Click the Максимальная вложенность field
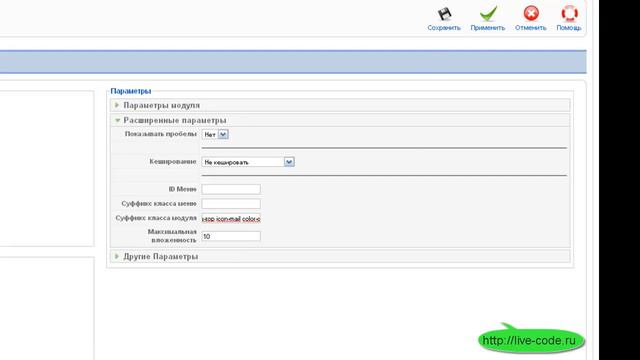Image resolution: width=640 pixels, height=360 pixels. click(x=231, y=236)
